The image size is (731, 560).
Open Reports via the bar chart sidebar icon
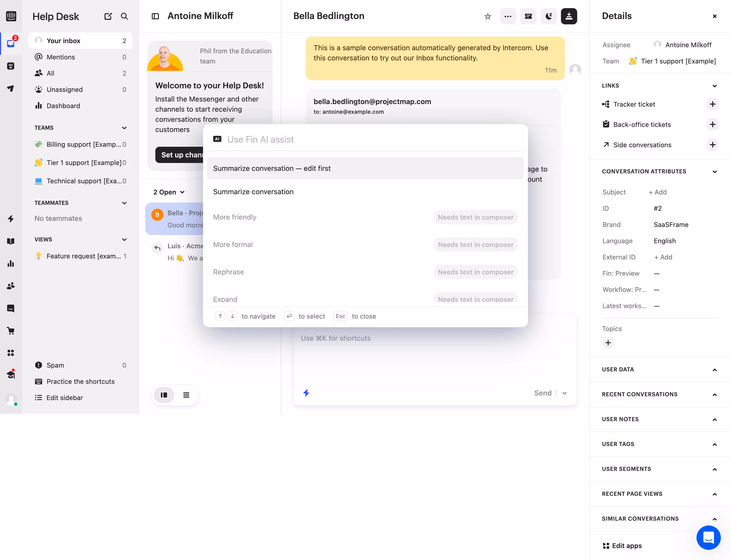pos(11,264)
